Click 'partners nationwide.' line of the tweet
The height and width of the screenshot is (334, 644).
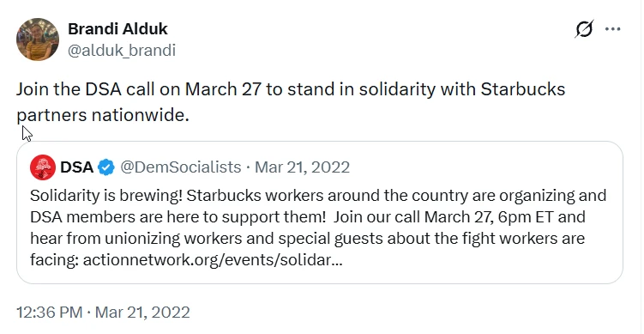[x=103, y=116]
